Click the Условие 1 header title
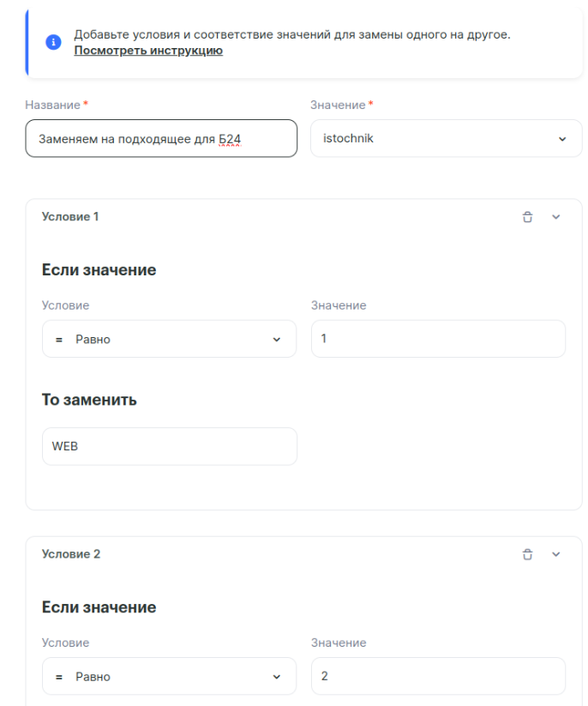The image size is (588, 706). (x=70, y=217)
